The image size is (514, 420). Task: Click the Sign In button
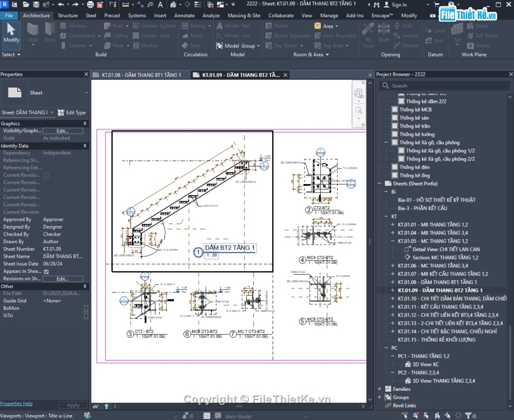click(396, 4)
